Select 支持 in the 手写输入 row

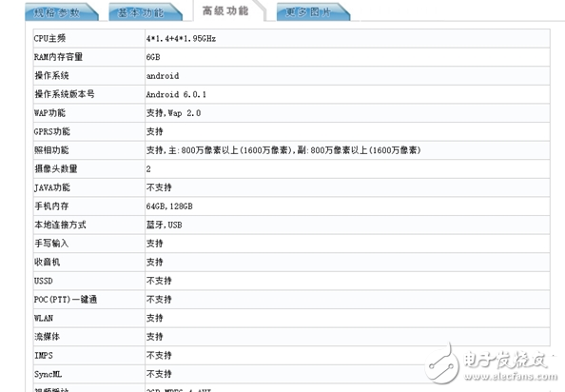click(155, 244)
